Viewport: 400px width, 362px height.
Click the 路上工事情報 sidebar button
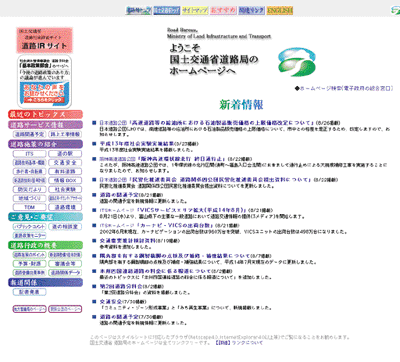(x=65, y=134)
